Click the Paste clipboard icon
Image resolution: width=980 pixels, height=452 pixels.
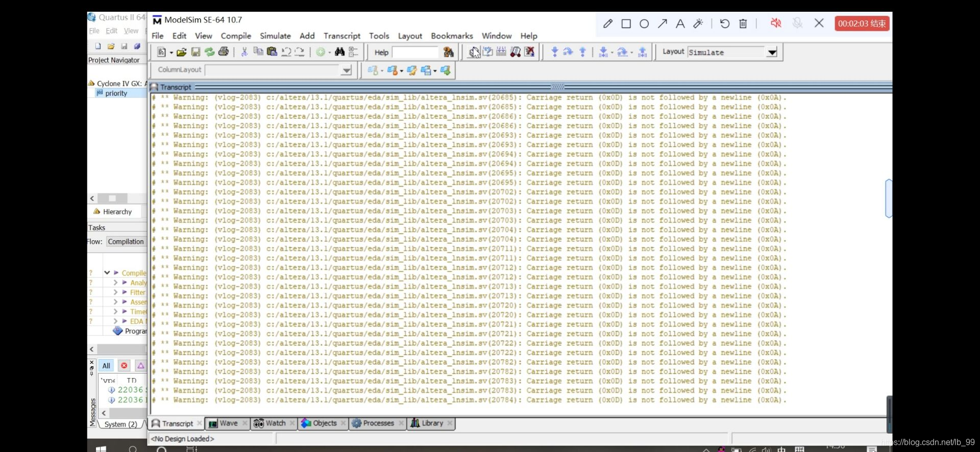272,52
